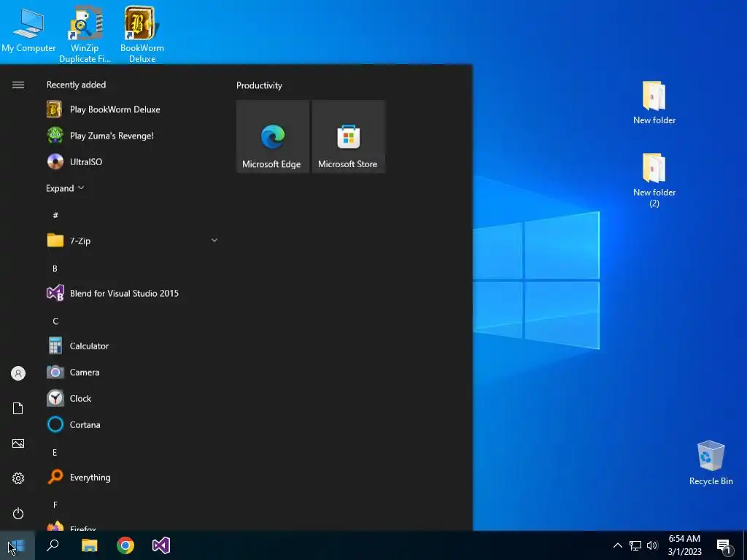Screen dimensions: 747x560
Task: Click the Productivity group header
Action: [x=259, y=85]
